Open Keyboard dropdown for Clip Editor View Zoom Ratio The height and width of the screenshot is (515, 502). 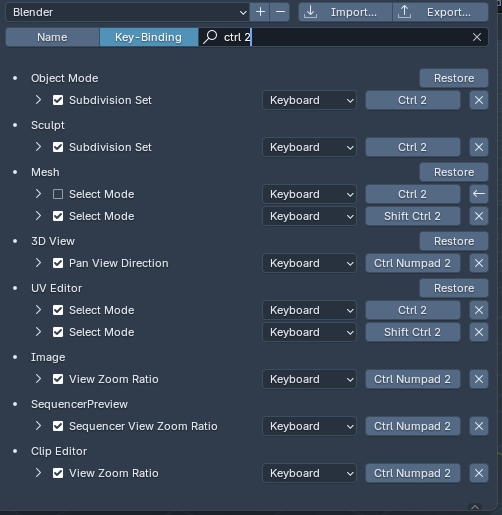click(x=309, y=473)
